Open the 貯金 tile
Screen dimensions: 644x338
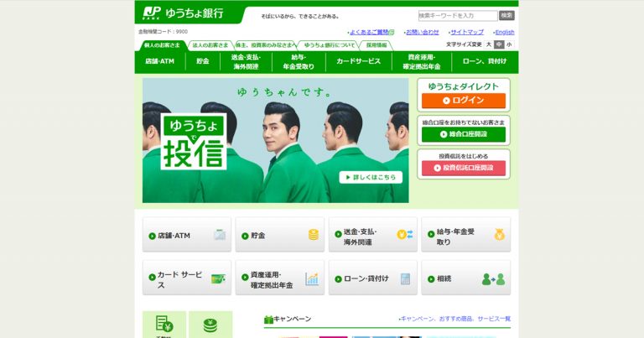[x=280, y=235]
